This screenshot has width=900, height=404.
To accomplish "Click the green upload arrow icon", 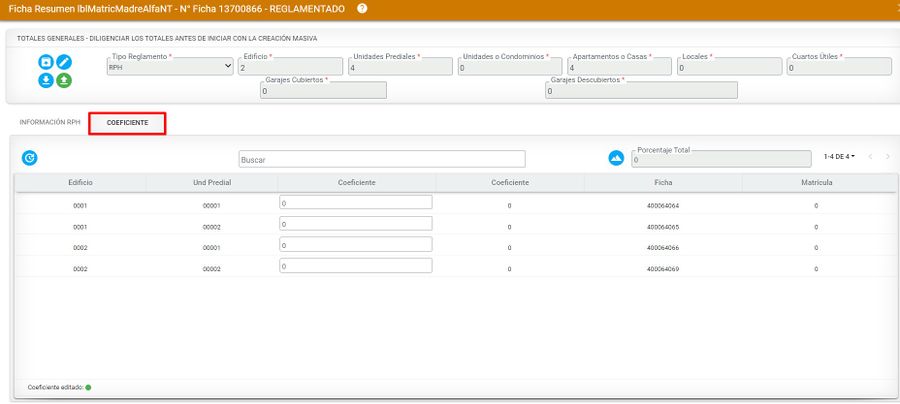I will (64, 80).
